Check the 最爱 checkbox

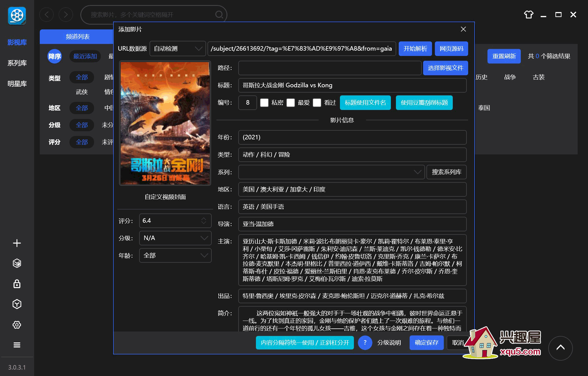(291, 103)
